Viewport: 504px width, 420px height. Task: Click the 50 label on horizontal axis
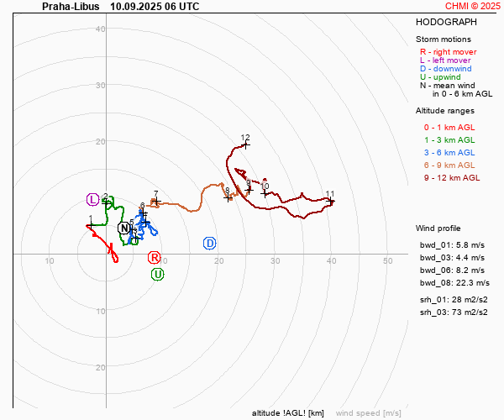point(387,260)
